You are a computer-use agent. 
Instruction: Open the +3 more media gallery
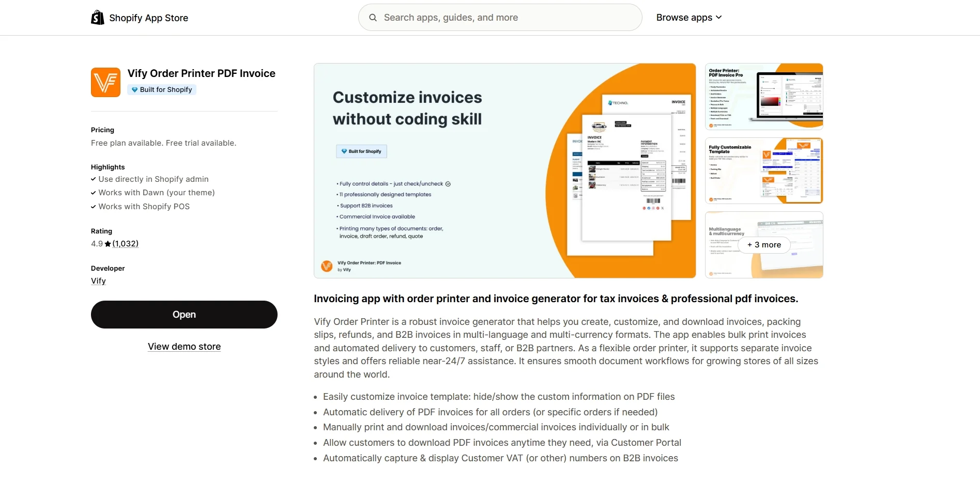pos(764,245)
